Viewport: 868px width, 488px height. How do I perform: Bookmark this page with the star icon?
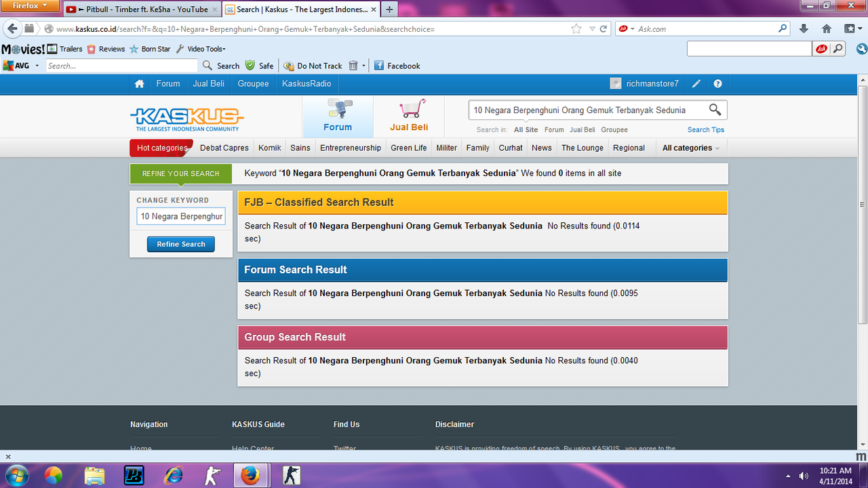tap(576, 28)
